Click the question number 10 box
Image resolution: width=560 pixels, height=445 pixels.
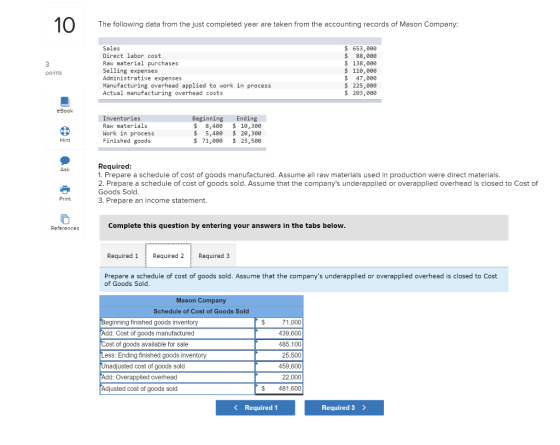coord(65,25)
